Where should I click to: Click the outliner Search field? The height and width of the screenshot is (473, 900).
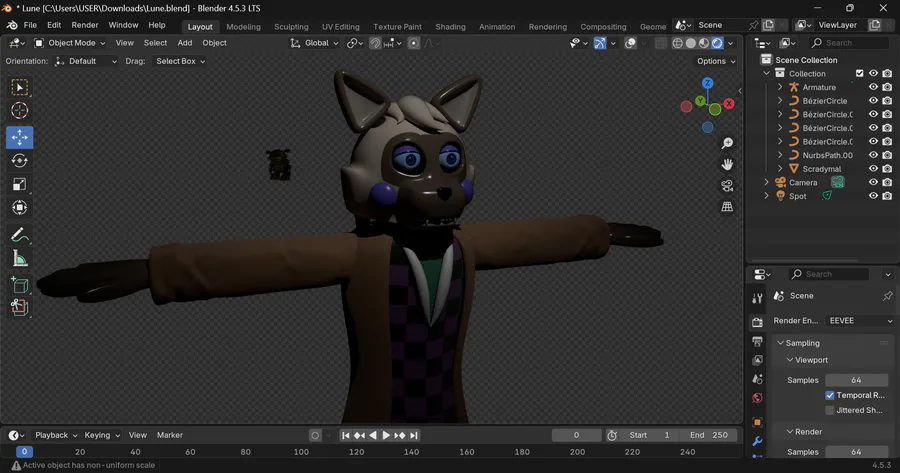[849, 43]
